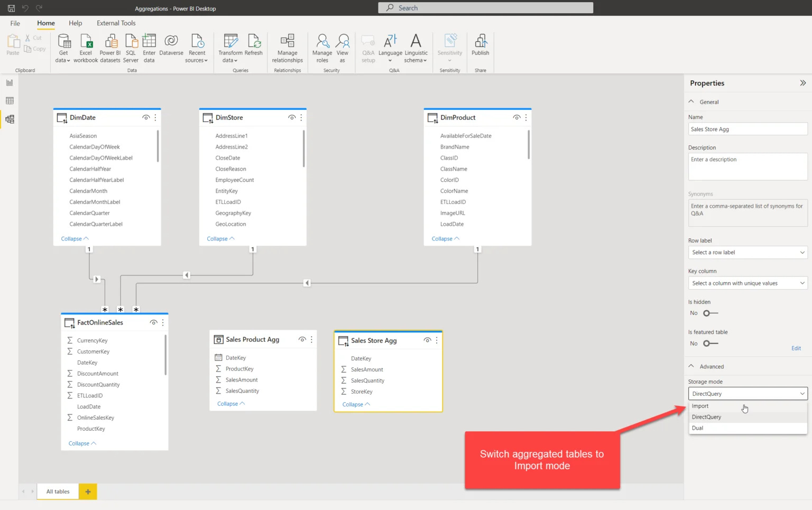Viewport: 812px width, 510px height.
Task: Toggle the Is hidden switch
Action: point(710,313)
